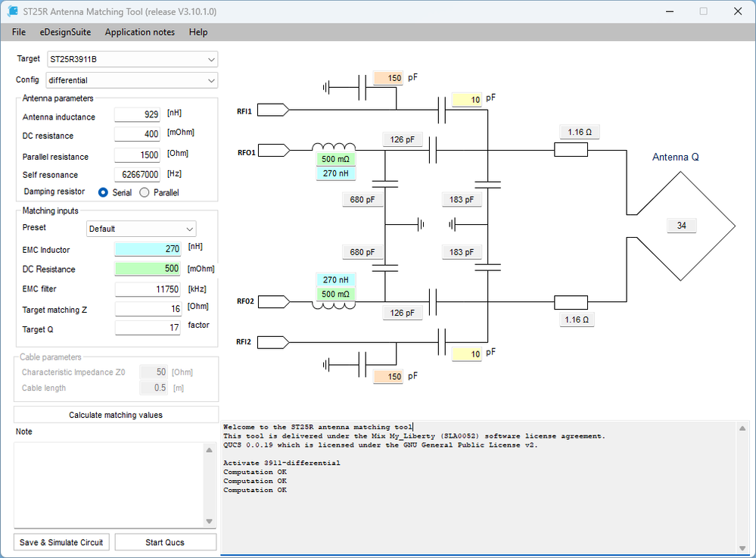Click the Antenna inductance field
The height and width of the screenshot is (558, 756).
[x=137, y=114]
